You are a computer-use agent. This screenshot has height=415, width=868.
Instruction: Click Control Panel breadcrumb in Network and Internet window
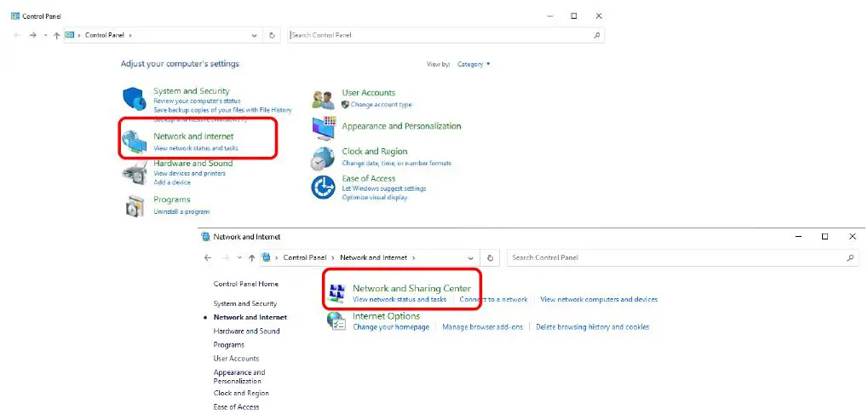coord(305,257)
